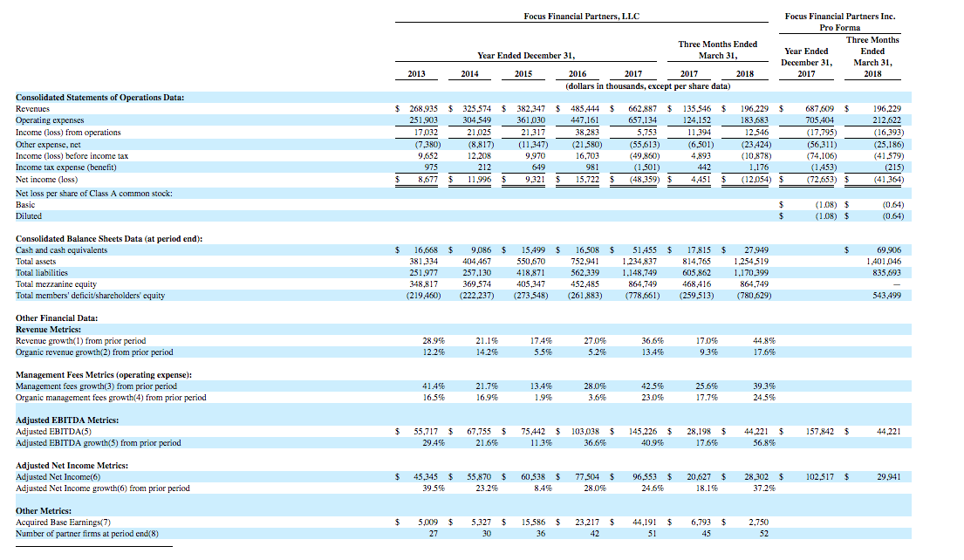This screenshot has height=560, width=964.
Task: Click "Total members' deficit/shareholders' equity" label
Action: tap(91, 296)
